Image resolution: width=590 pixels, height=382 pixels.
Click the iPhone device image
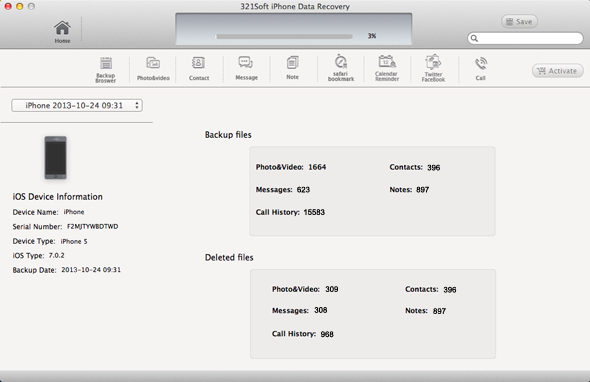click(56, 157)
